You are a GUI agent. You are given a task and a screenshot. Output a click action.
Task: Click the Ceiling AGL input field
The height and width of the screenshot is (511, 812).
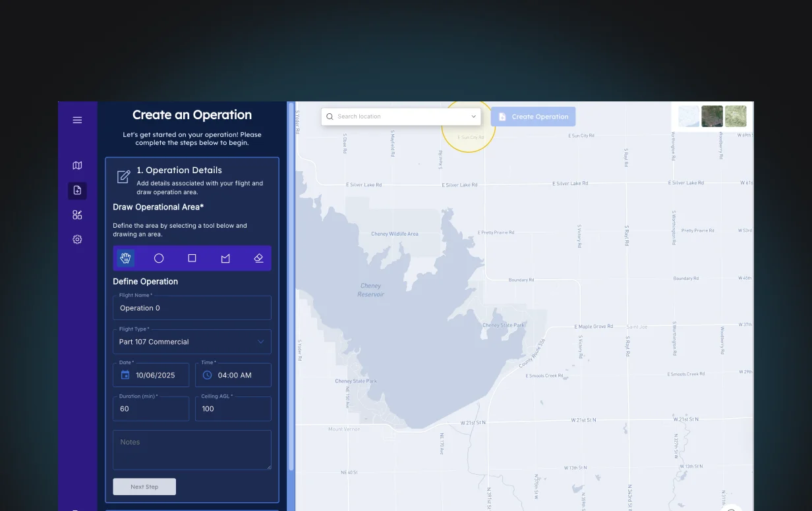[233, 408]
